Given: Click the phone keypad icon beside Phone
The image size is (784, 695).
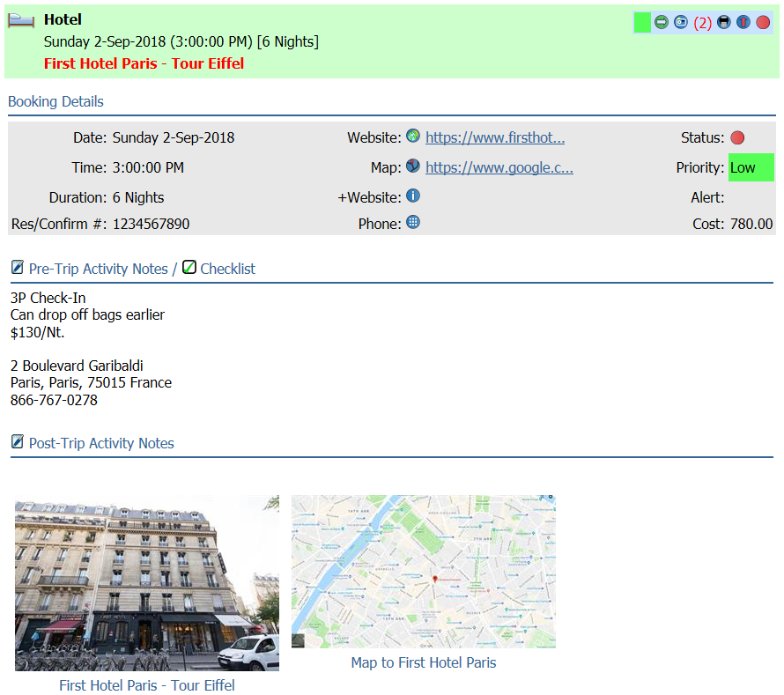Looking at the screenshot, I should click(412, 222).
